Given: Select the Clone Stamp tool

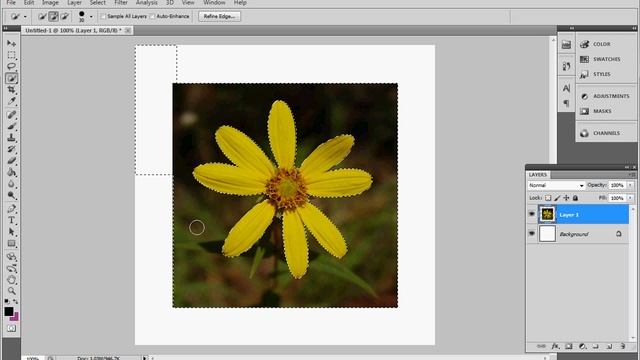Looking at the screenshot, I should 11,138.
